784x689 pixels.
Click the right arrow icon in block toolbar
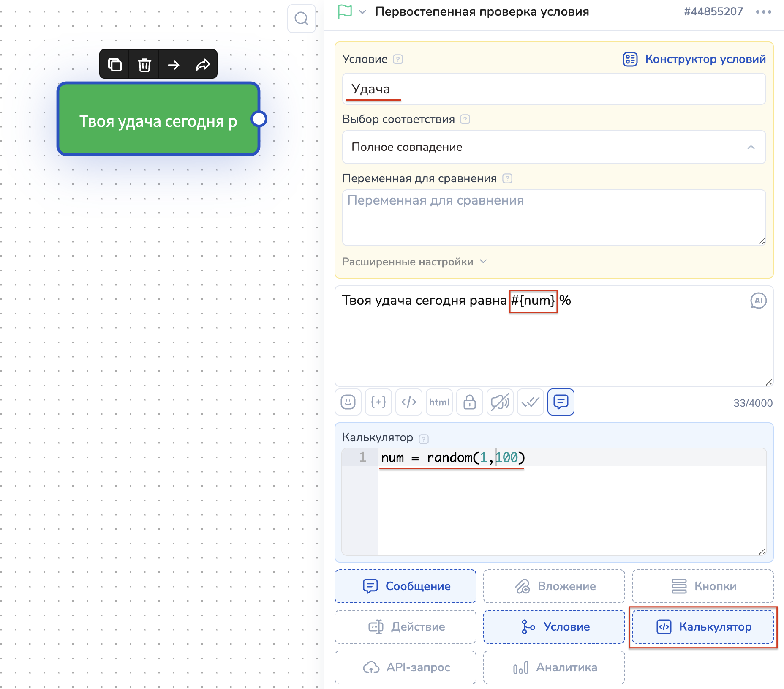pyautogui.click(x=174, y=65)
